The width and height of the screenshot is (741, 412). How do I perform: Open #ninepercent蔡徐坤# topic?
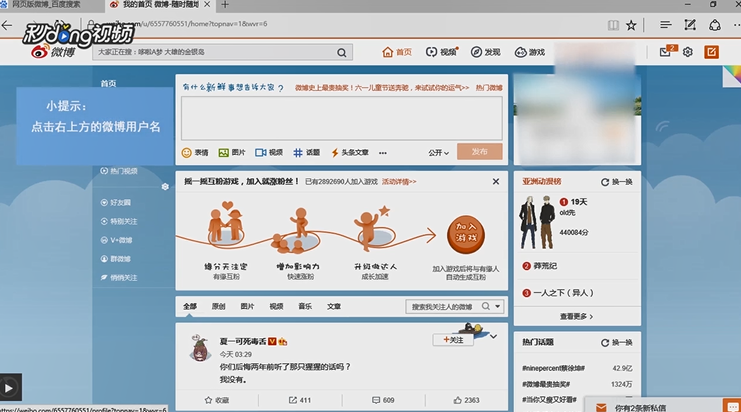(x=553, y=368)
